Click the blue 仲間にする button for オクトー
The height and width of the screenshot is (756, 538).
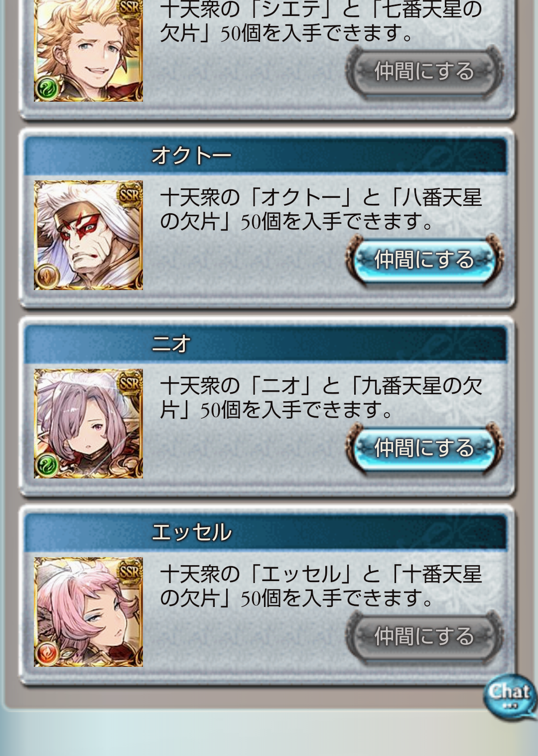[424, 260]
